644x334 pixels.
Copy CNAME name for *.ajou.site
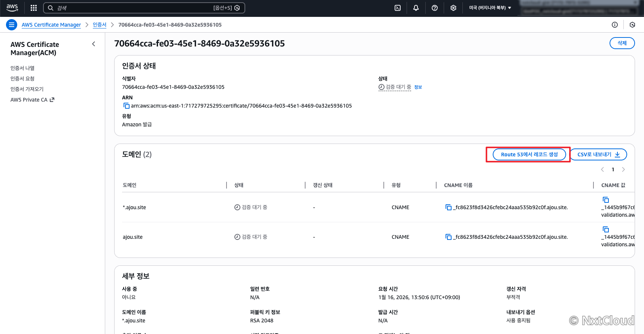(x=449, y=207)
